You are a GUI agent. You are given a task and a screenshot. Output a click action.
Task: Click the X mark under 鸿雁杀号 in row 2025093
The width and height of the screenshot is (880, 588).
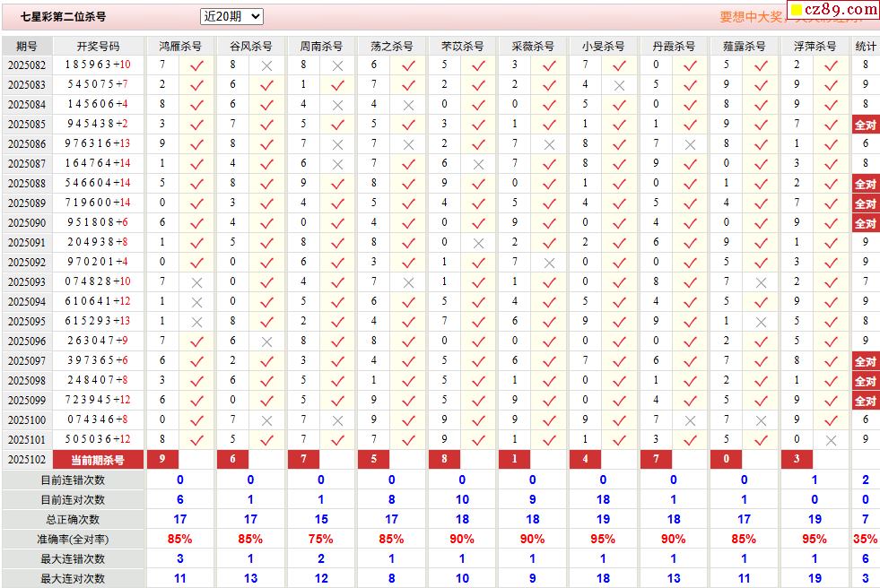pos(196,283)
